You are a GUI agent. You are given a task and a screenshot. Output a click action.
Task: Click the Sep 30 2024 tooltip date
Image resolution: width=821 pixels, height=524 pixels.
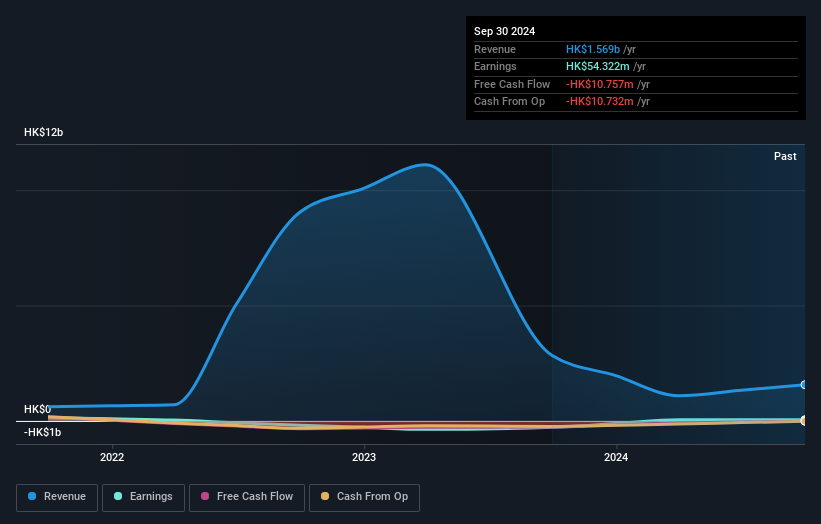(x=504, y=31)
